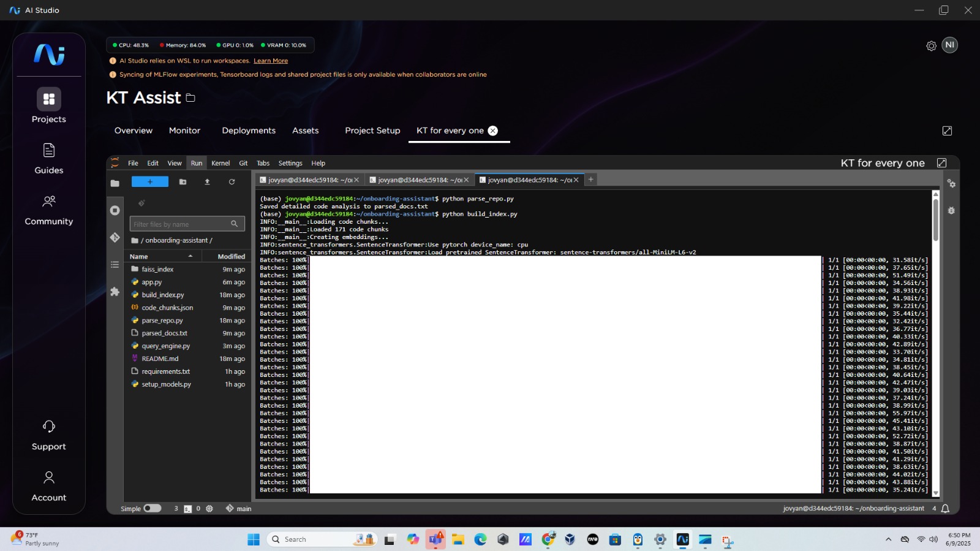Open the Settings menu

click(x=290, y=163)
